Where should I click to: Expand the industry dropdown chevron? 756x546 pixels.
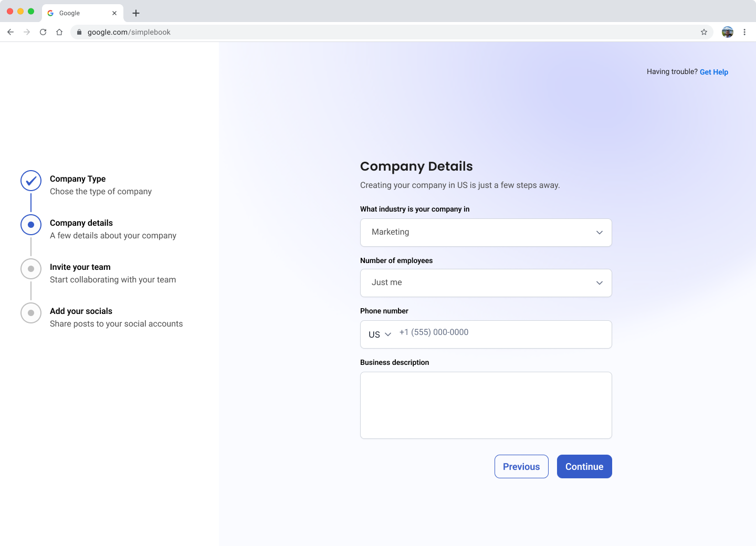(x=600, y=233)
